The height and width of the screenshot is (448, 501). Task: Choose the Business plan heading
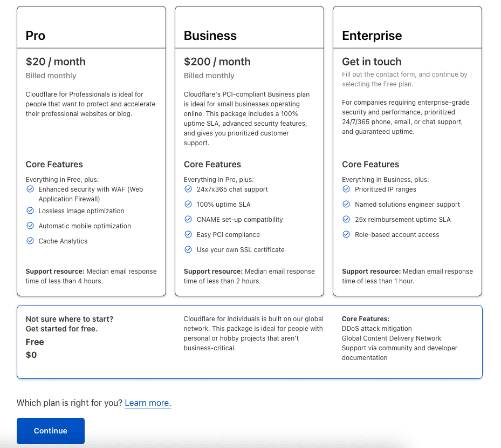point(210,36)
